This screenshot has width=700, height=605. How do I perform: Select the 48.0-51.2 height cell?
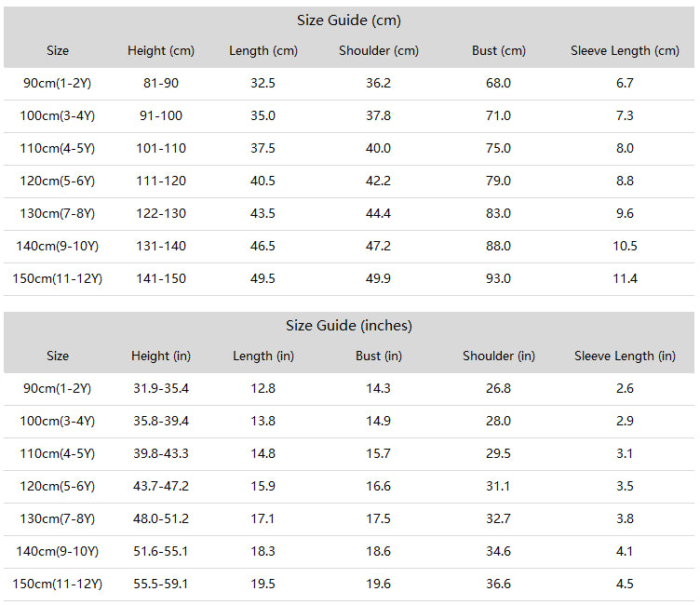click(161, 518)
